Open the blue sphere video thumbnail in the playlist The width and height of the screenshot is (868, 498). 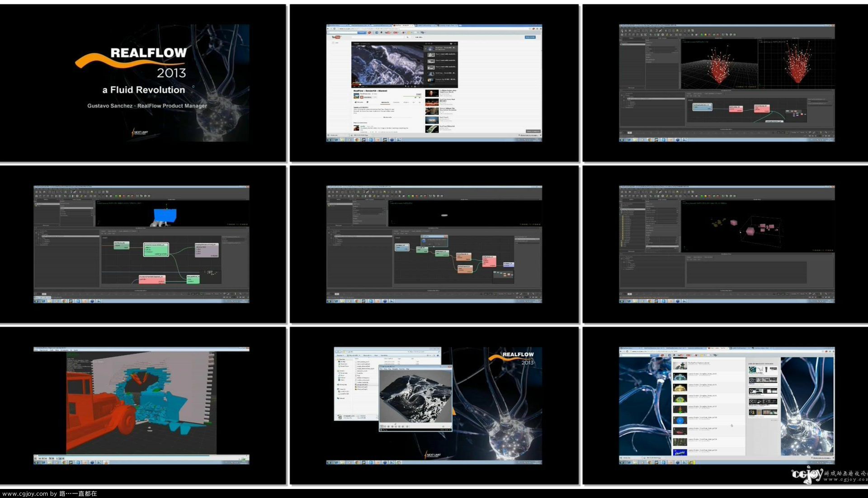click(680, 420)
